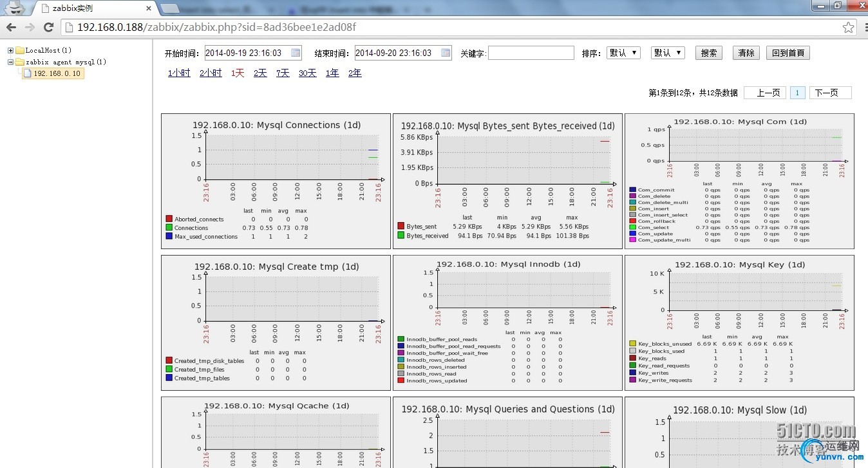Open Mysql Create tmp graph
The width and height of the screenshot is (868, 468).
[x=276, y=323]
